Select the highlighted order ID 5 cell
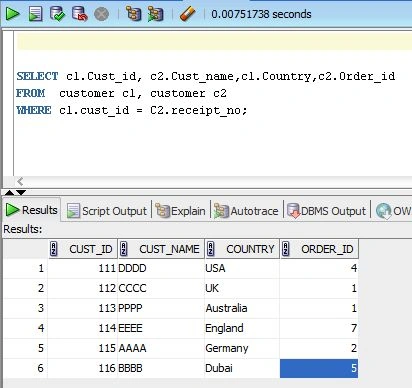 coord(319,368)
